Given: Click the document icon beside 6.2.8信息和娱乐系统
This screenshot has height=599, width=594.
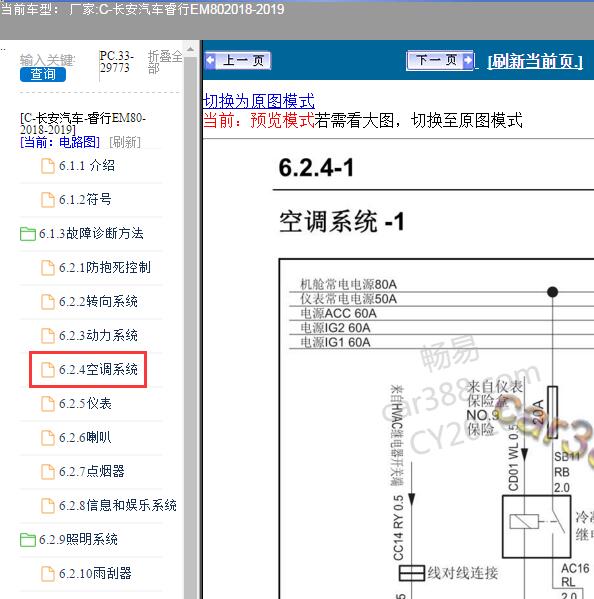Looking at the screenshot, I should [48, 505].
